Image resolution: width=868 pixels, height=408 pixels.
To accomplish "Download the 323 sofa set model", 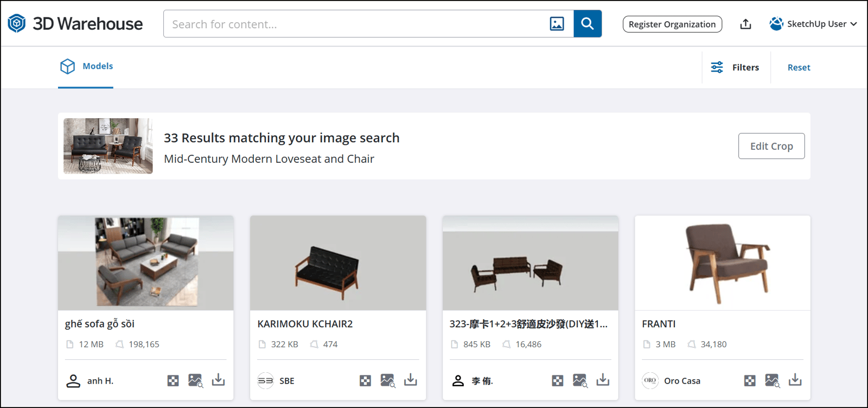I will click(x=603, y=380).
